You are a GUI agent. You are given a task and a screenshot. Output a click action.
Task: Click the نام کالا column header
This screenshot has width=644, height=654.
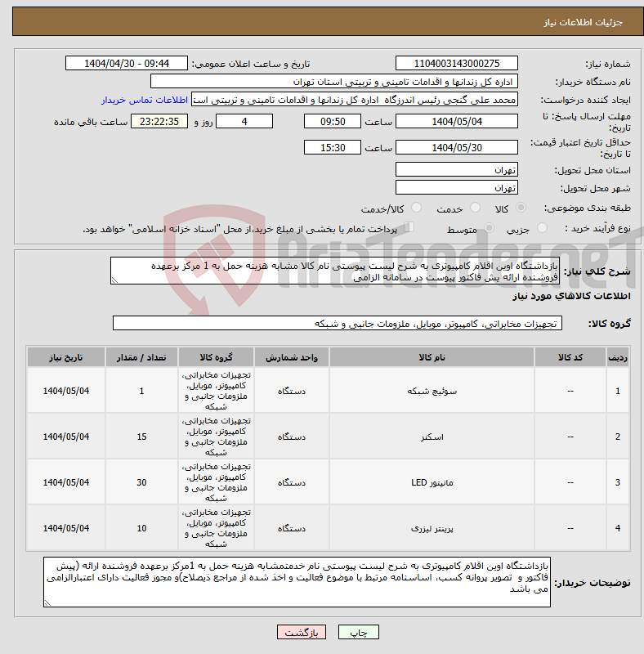[432, 357]
